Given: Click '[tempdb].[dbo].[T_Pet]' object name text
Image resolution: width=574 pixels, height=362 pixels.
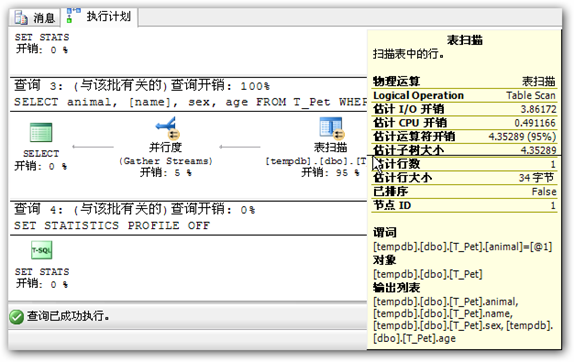Looking at the screenshot, I should 428,274.
